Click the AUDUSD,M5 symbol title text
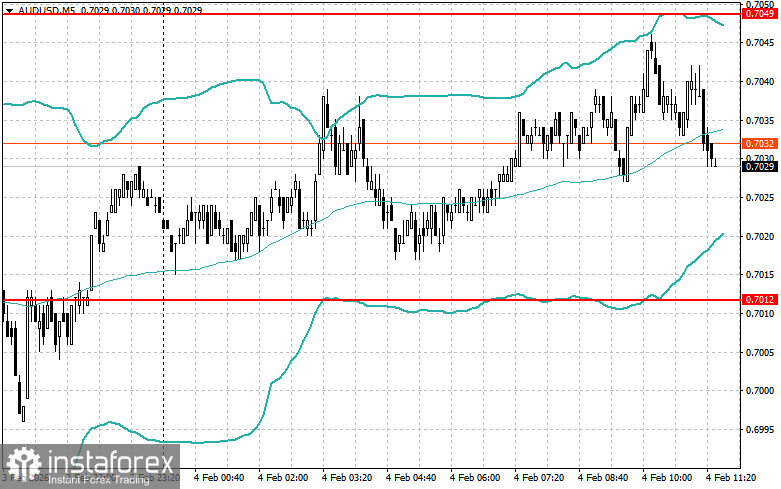Viewport: 781px width, 489px height. pyautogui.click(x=43, y=10)
